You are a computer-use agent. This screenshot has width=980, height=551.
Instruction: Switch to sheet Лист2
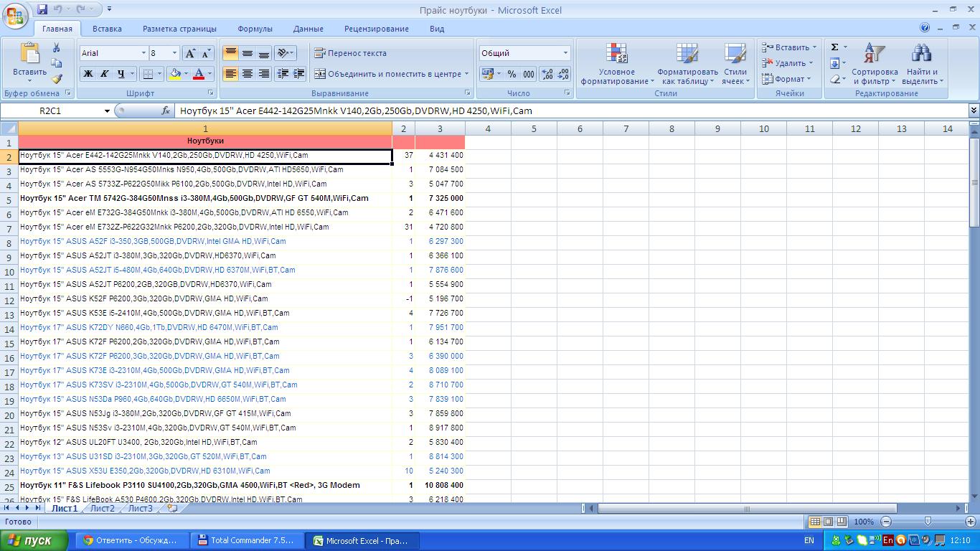pos(102,509)
